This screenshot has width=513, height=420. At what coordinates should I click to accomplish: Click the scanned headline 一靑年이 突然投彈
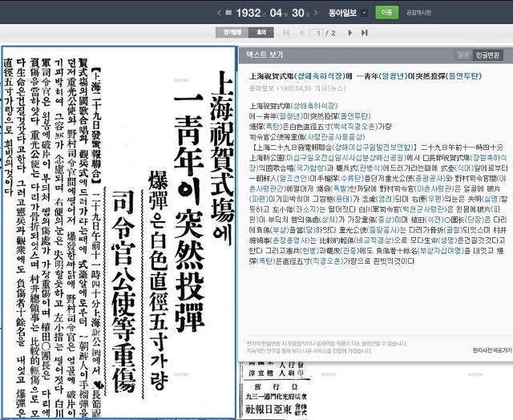coord(190,212)
